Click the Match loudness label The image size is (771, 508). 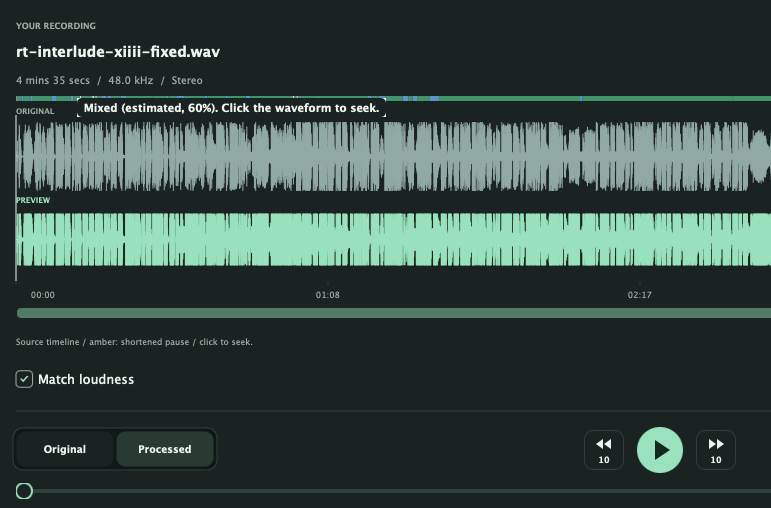pos(86,380)
